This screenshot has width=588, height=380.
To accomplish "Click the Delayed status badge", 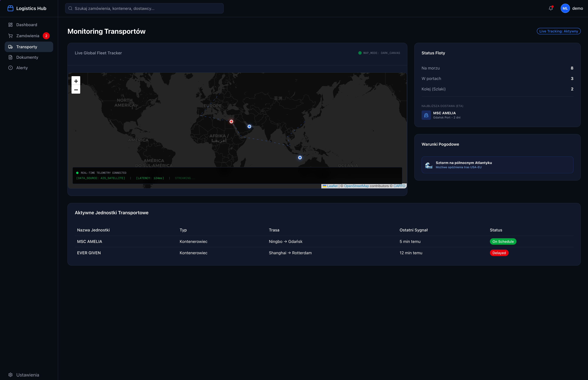I will point(499,253).
